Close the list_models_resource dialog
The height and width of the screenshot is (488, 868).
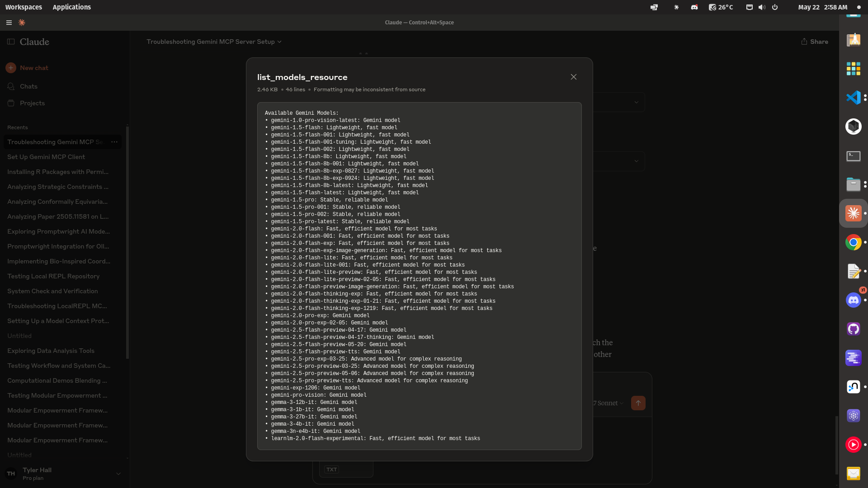[574, 77]
